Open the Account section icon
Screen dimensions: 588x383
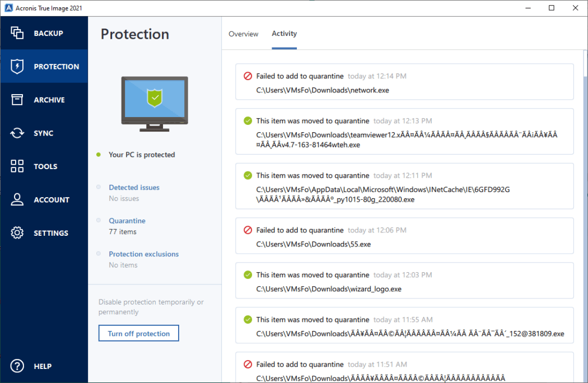tap(17, 199)
